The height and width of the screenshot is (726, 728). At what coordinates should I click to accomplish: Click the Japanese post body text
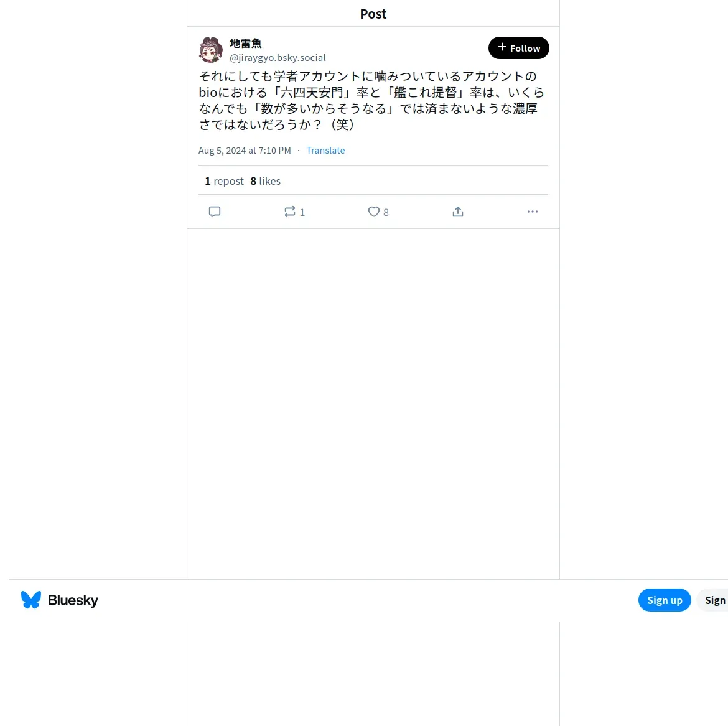(x=371, y=100)
